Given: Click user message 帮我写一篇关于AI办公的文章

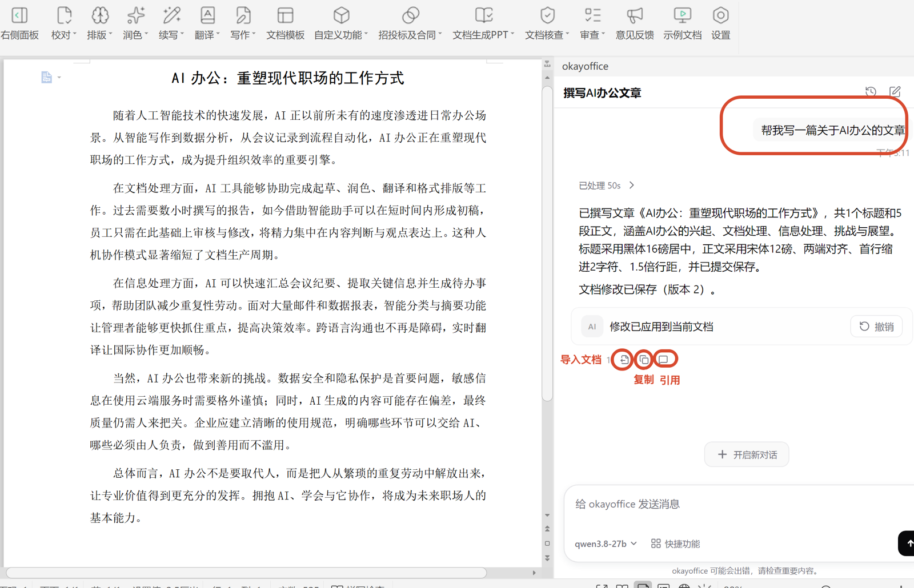Looking at the screenshot, I should [833, 130].
